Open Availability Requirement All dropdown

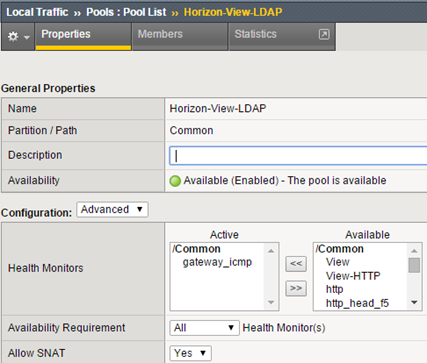(204, 328)
